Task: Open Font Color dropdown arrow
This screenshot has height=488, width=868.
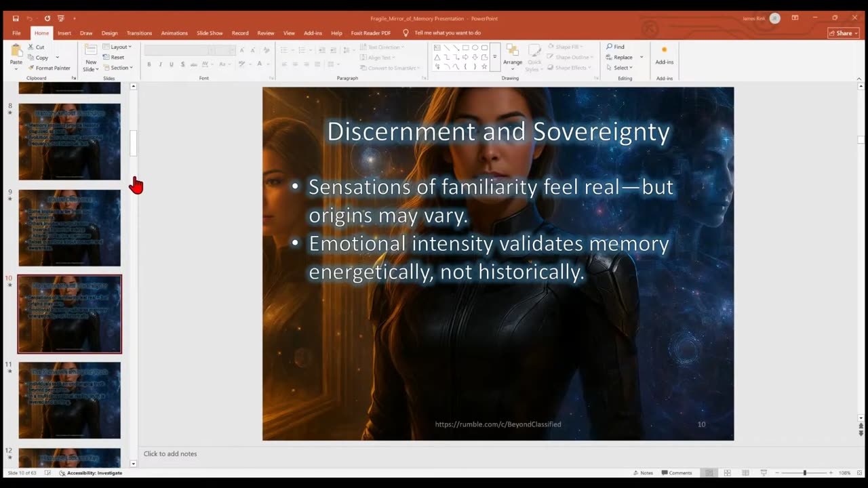Action: (x=268, y=64)
